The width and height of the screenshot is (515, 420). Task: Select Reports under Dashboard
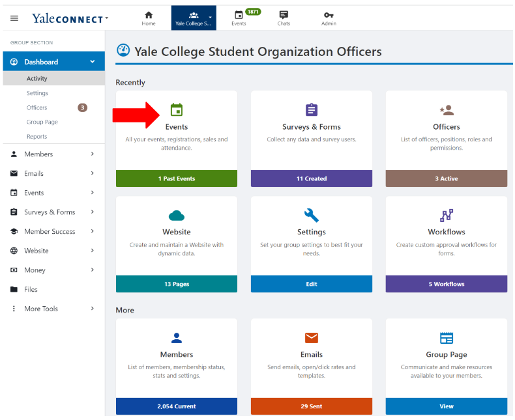click(37, 136)
